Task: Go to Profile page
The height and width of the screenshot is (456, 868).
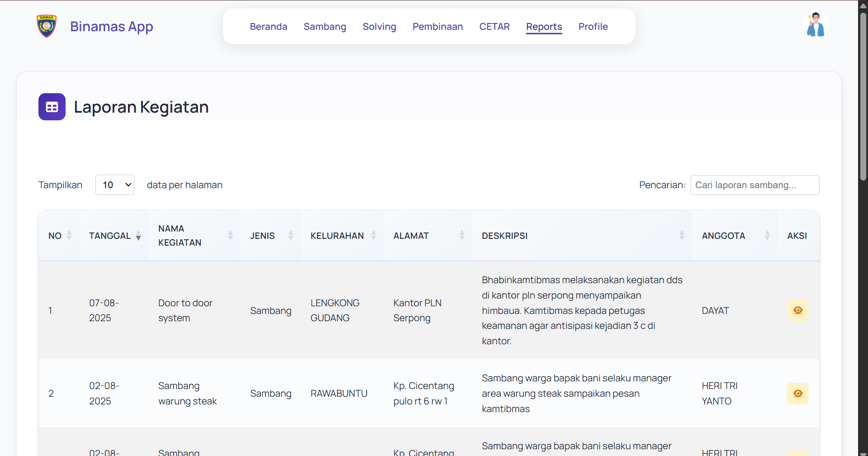Action: (x=593, y=27)
